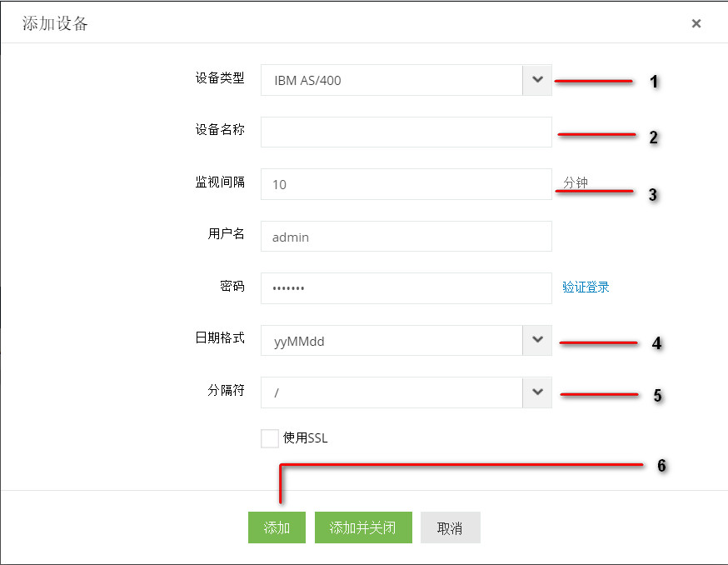728x565 pixels.
Task: Click the 日期格式 field label
Action: [x=220, y=338]
